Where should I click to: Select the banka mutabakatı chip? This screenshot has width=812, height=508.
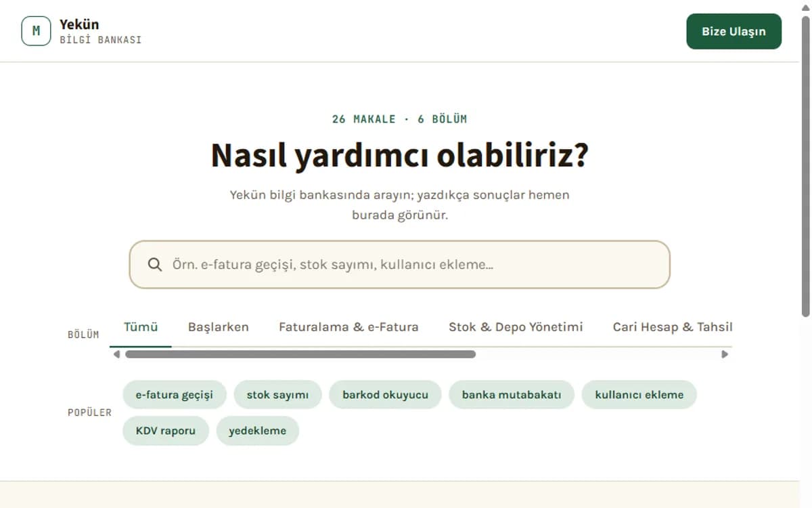tap(512, 395)
